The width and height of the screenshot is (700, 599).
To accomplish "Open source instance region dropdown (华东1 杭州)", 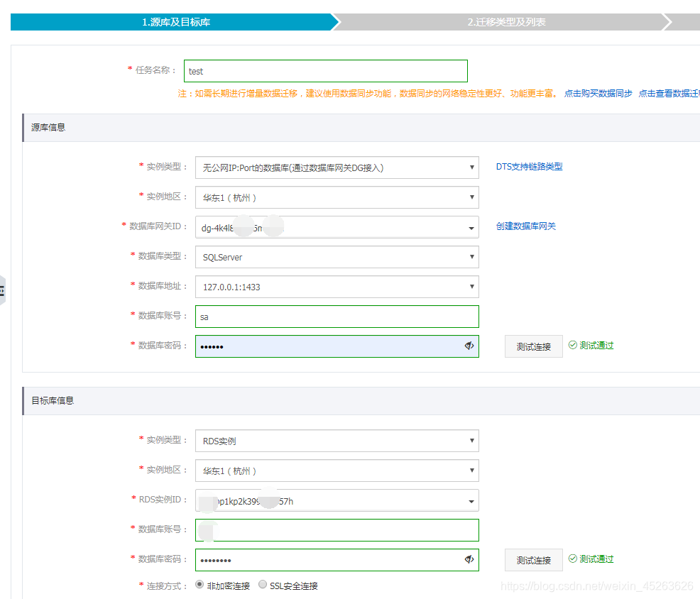I will 337,197.
